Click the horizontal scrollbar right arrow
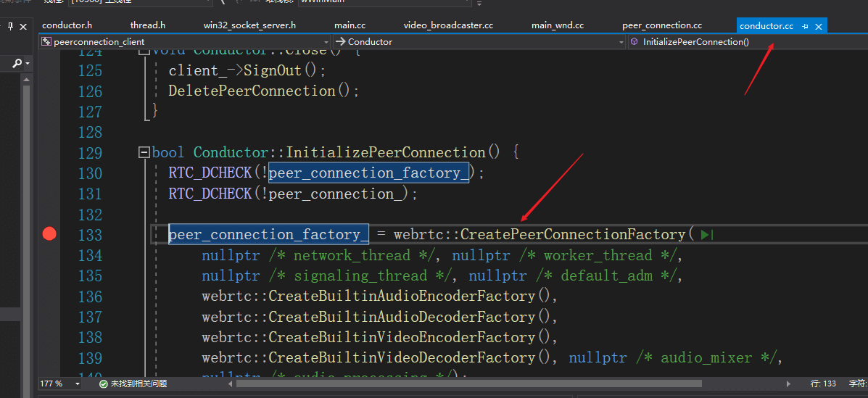This screenshot has height=398, width=868. click(x=789, y=383)
